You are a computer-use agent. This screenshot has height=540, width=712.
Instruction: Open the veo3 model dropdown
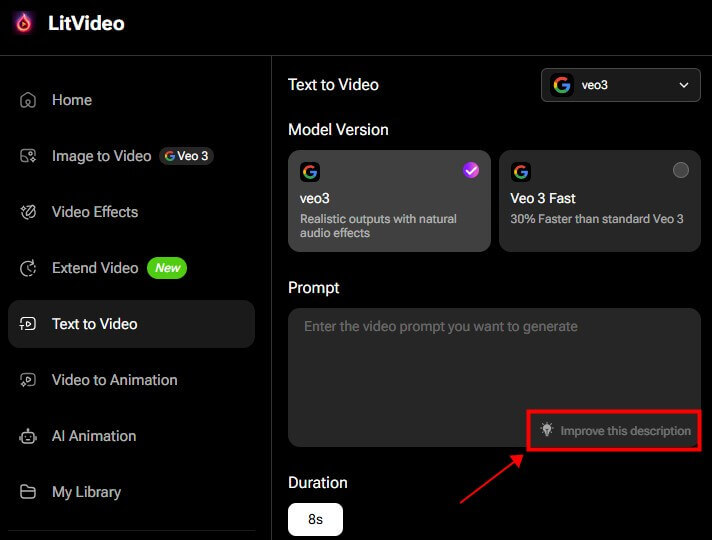(621, 85)
